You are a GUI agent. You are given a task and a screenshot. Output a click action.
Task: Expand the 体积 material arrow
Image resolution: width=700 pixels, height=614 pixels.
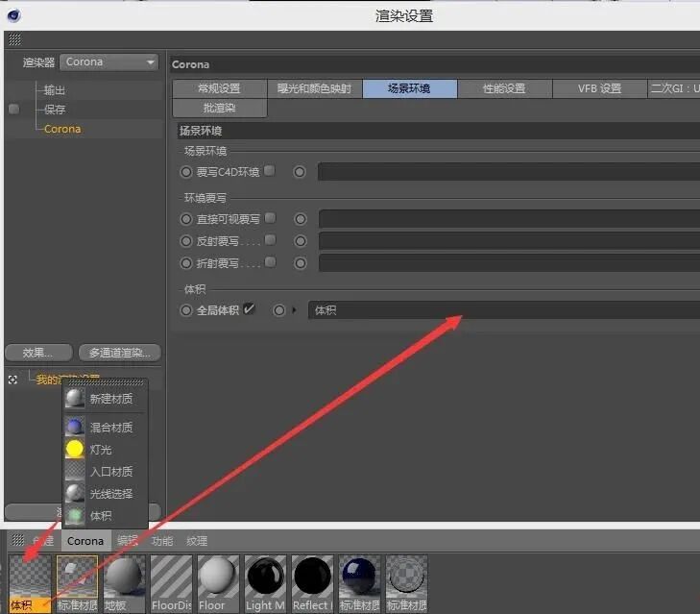[x=294, y=310]
